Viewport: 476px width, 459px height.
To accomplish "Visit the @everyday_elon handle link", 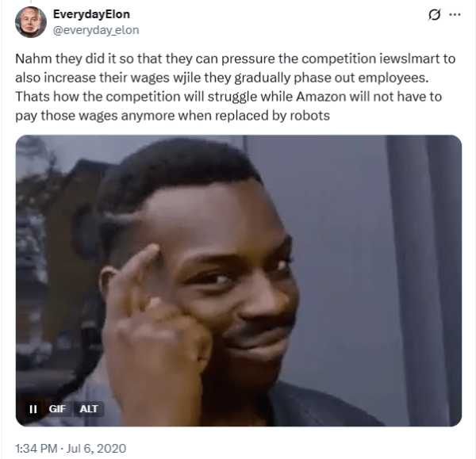I will click(x=96, y=30).
